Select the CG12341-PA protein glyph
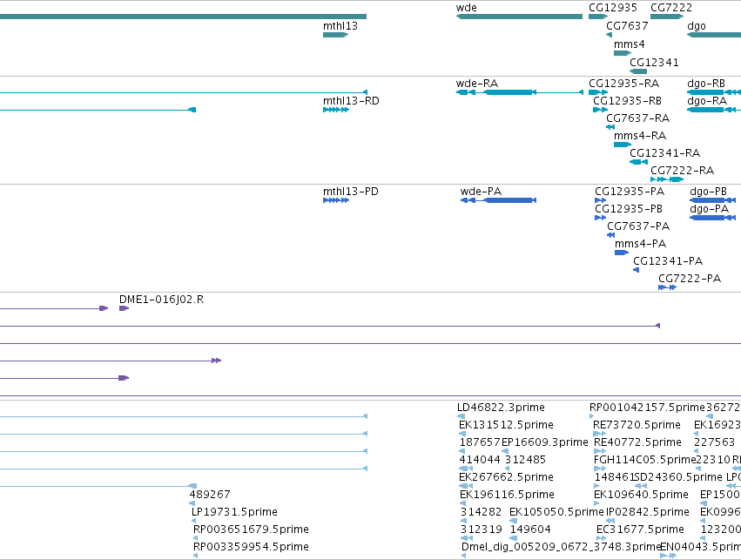Image resolution: width=741 pixels, height=560 pixels. click(637, 270)
